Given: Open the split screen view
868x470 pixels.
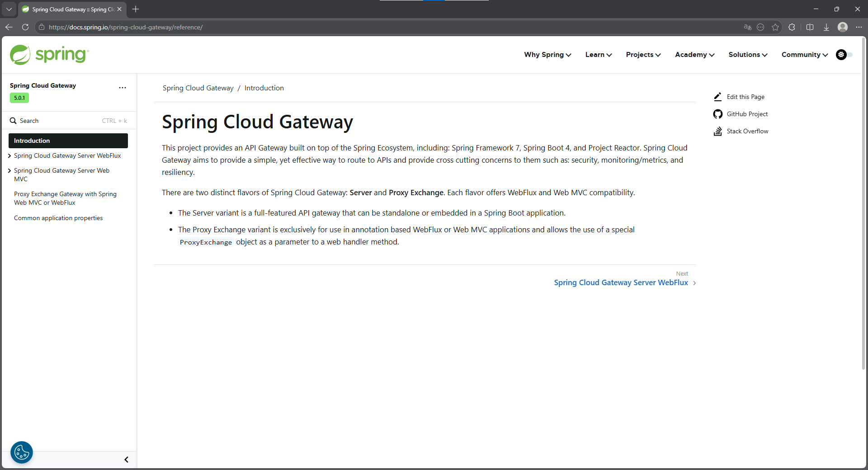Looking at the screenshot, I should pos(810,27).
